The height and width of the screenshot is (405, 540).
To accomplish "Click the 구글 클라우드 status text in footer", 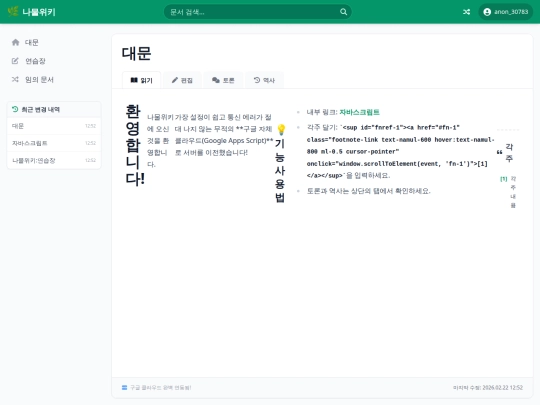I will point(160,388).
